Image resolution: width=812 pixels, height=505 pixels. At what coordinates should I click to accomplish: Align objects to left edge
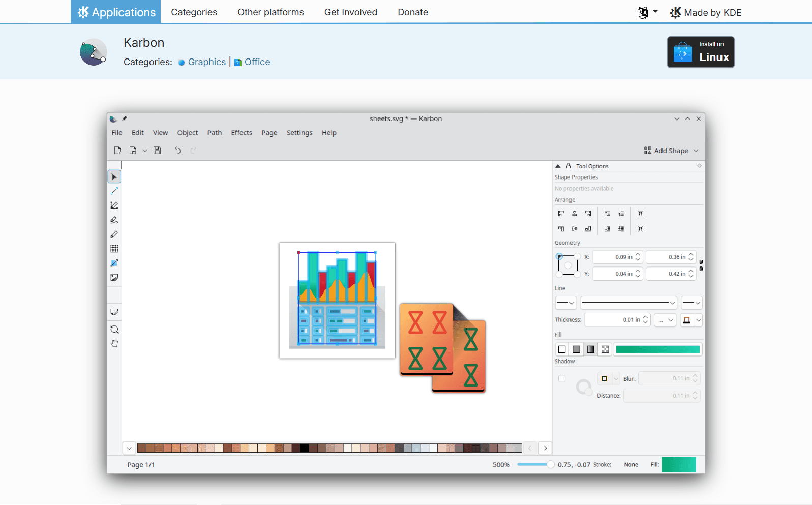click(561, 214)
